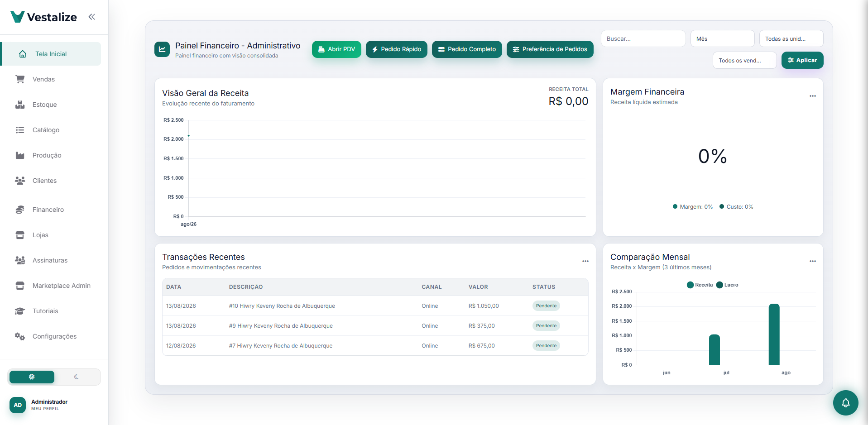Screen dimensions: 868x425
Task: Click the home icon beside Tela Inicial
Action: click(x=23, y=54)
